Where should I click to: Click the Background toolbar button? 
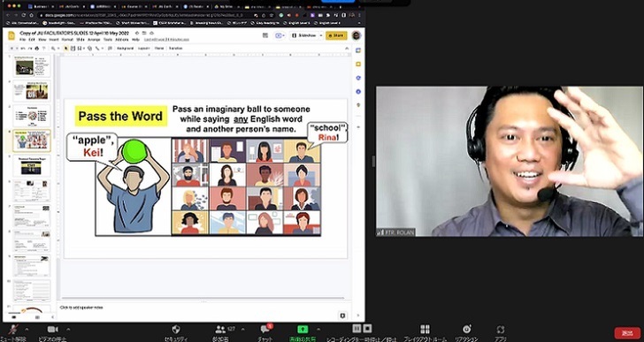(x=125, y=49)
